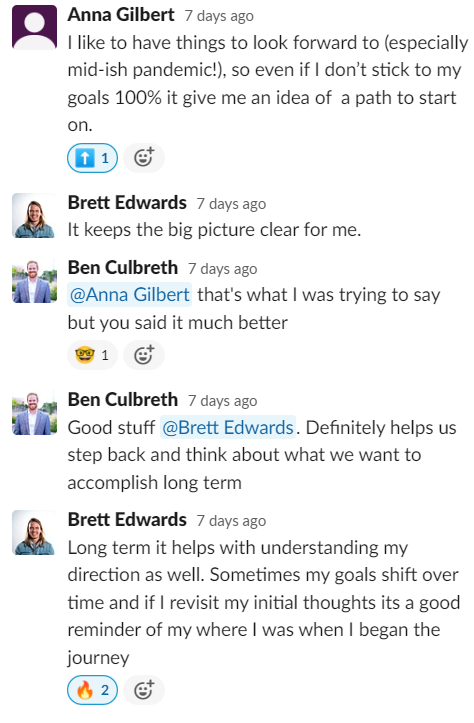
Task: Add a reaction next to the fire emoji
Action: [x=143, y=690]
